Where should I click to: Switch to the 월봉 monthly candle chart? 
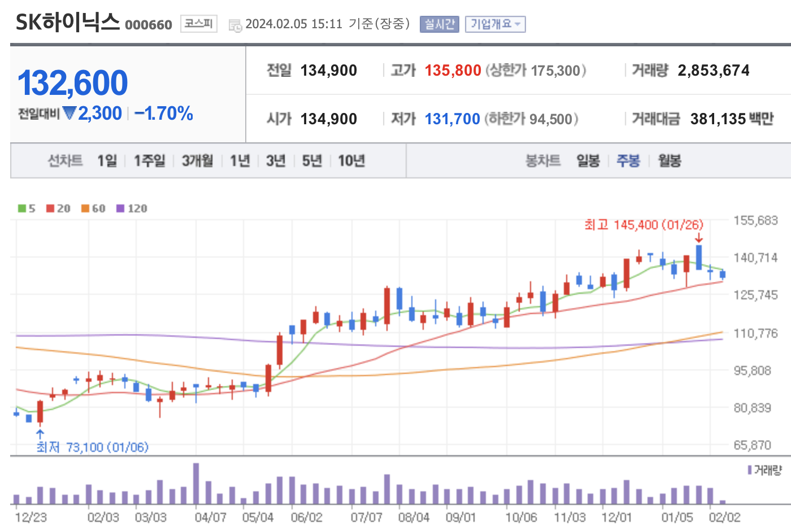(670, 161)
